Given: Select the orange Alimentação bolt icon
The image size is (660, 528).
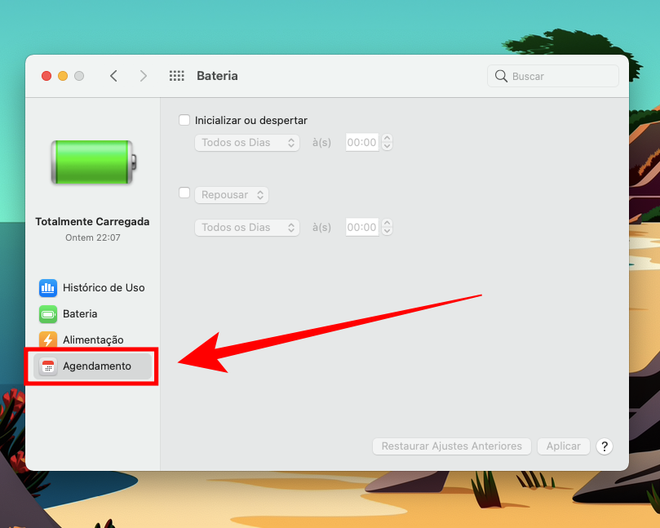Looking at the screenshot, I should point(48,339).
